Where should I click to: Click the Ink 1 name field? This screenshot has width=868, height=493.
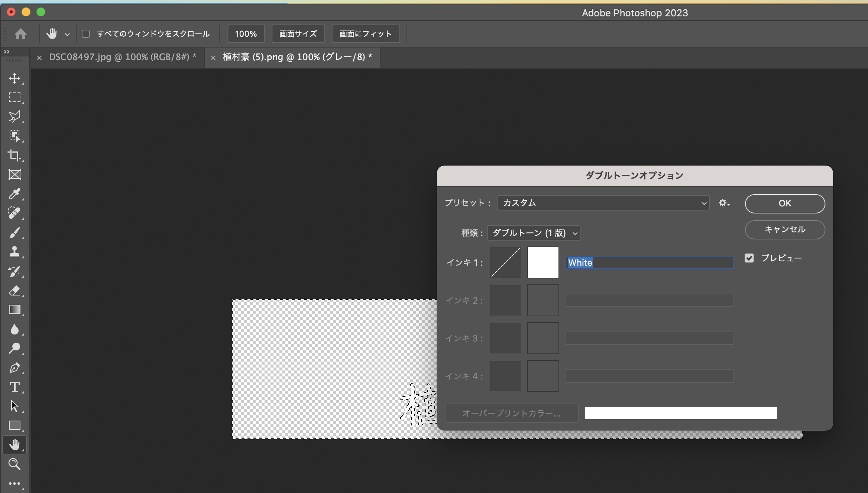pyautogui.click(x=649, y=262)
